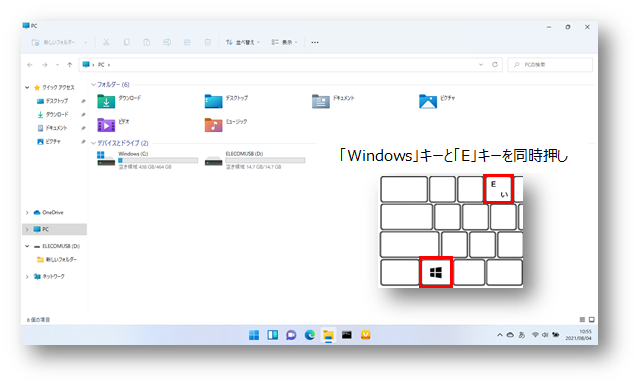The image size is (640, 387).
Task: Open the view (表示) dropdown menu
Action: [284, 42]
